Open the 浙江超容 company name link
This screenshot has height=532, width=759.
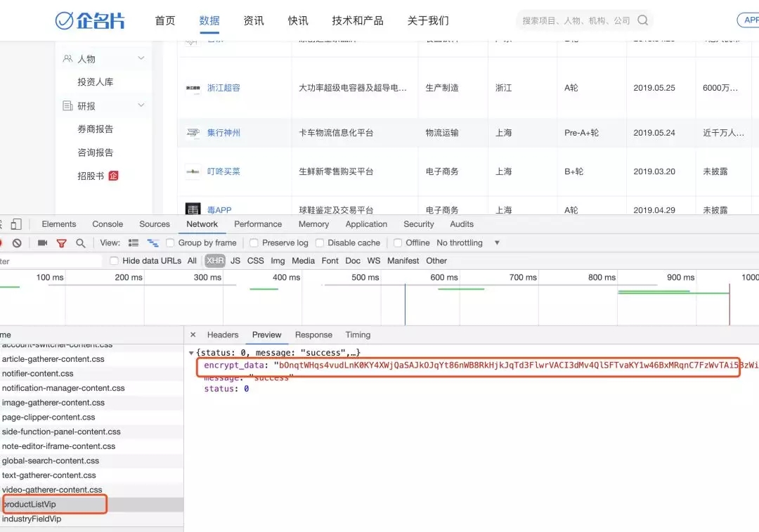(x=223, y=88)
